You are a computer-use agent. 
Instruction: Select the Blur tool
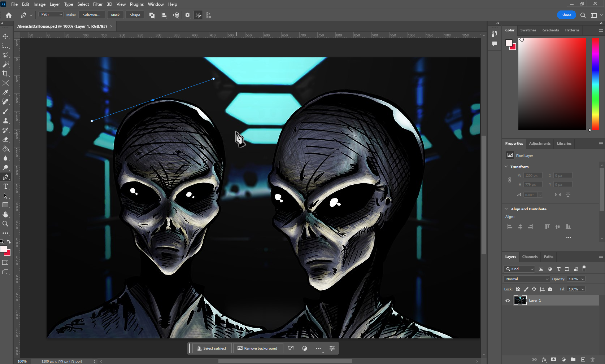click(x=5, y=158)
